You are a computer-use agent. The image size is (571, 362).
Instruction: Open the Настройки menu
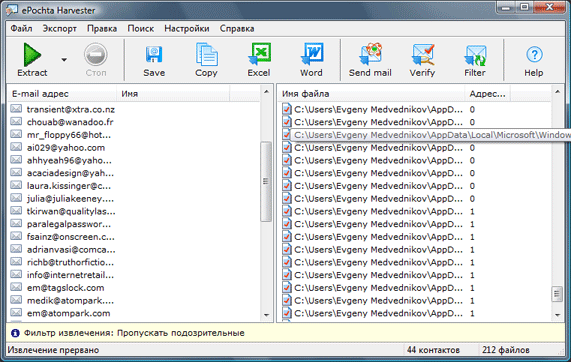[187, 28]
